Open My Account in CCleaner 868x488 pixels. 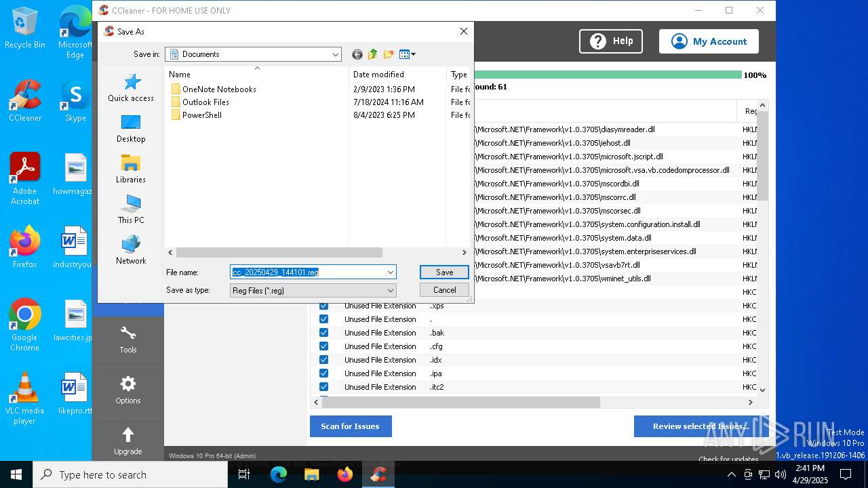point(709,41)
